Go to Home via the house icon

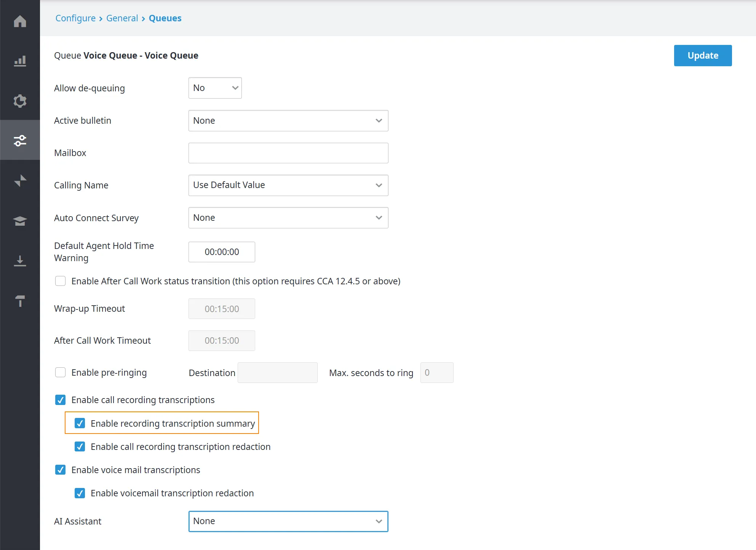[20, 21]
